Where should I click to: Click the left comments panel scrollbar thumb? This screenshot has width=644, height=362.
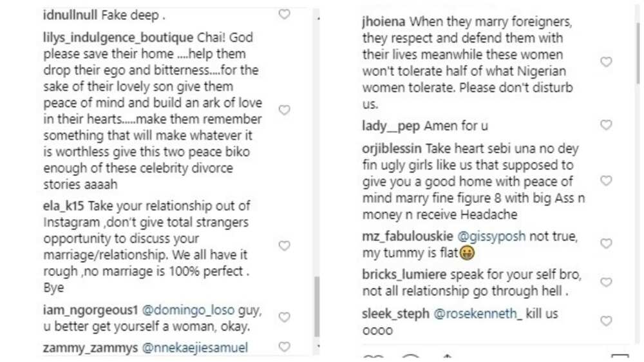coord(317,307)
